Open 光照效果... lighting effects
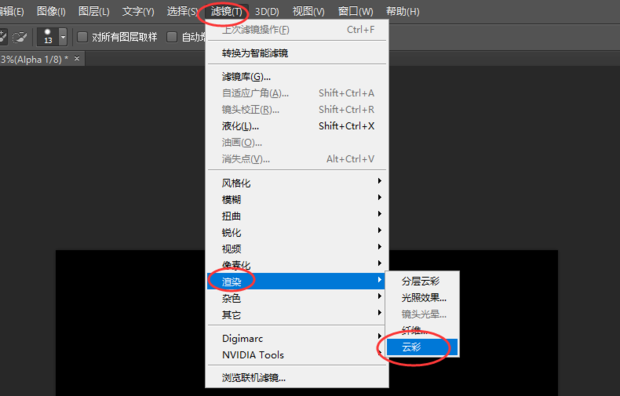620x396 pixels. [422, 297]
